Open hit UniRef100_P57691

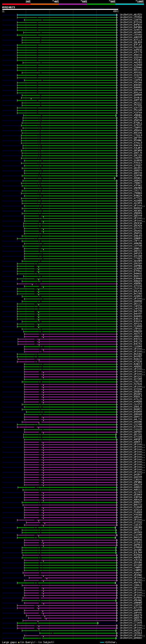click(131, 105)
